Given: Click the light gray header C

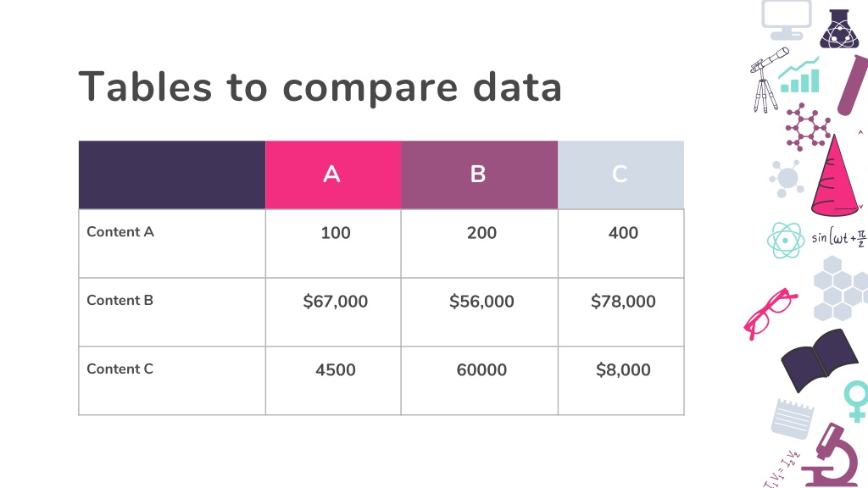Looking at the screenshot, I should tap(621, 175).
